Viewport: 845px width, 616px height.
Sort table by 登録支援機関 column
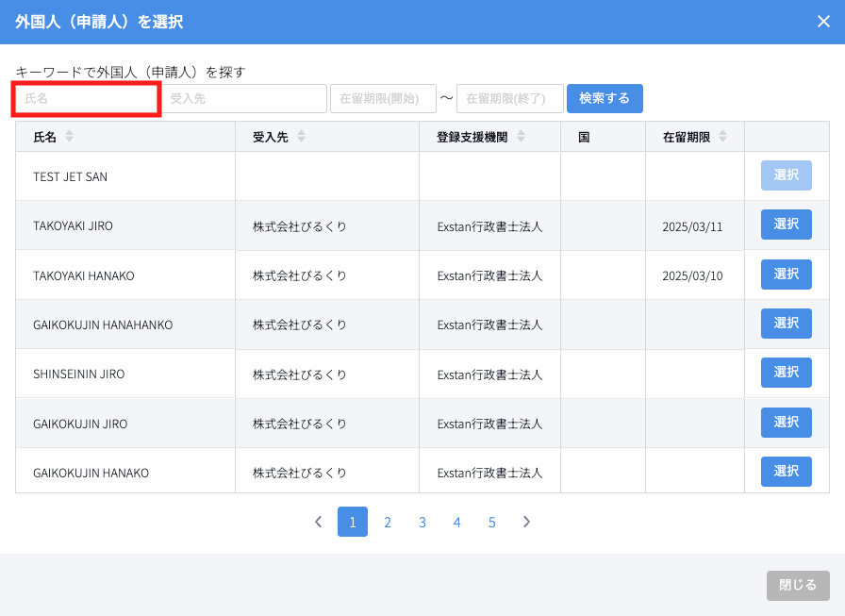click(521, 137)
